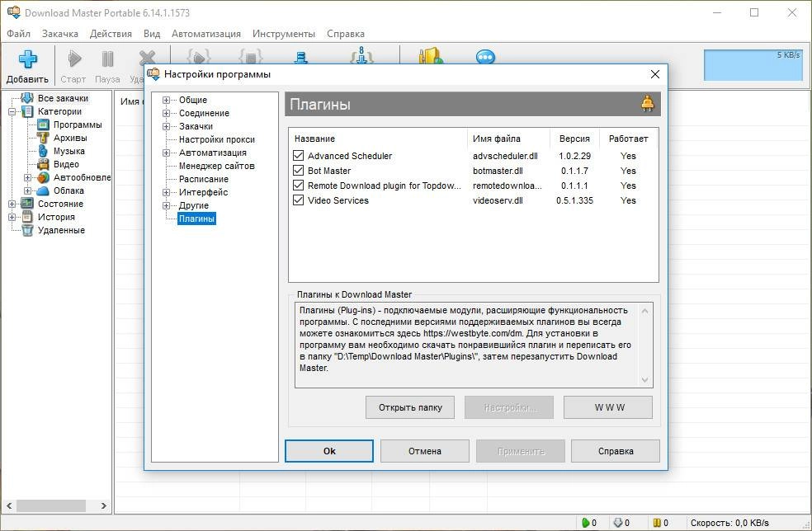Screen dimensions: 812x531
Task: Collapse the Категории tree node
Action: point(12,111)
